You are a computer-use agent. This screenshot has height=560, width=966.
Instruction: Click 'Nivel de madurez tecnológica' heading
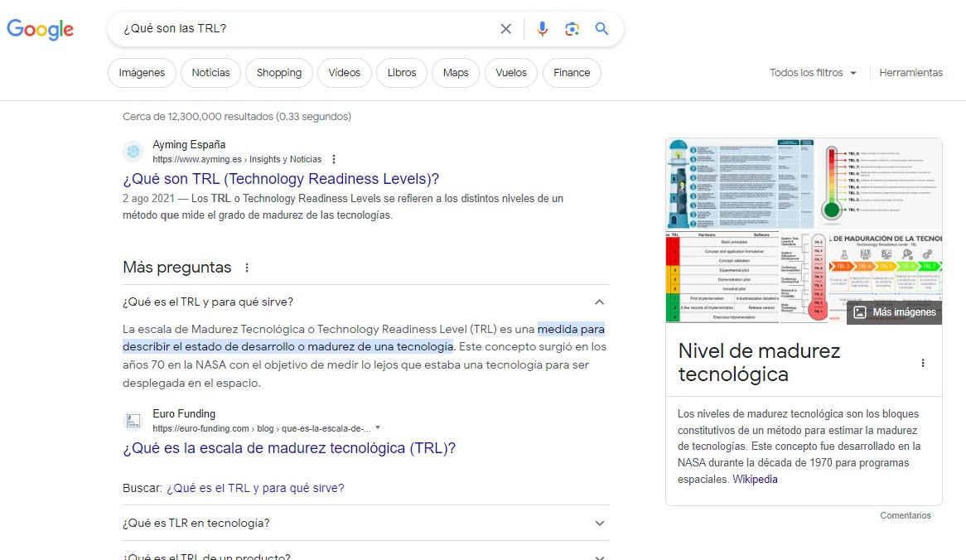tap(759, 362)
